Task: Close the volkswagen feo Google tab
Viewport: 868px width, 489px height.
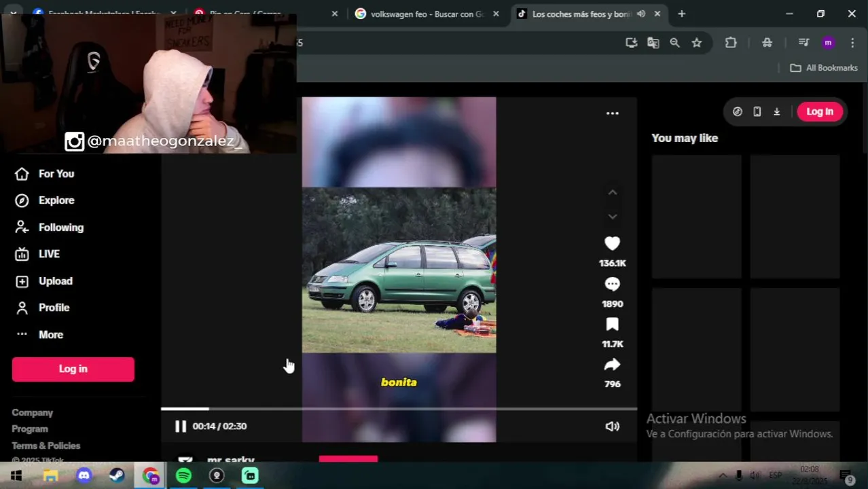Action: (496, 14)
